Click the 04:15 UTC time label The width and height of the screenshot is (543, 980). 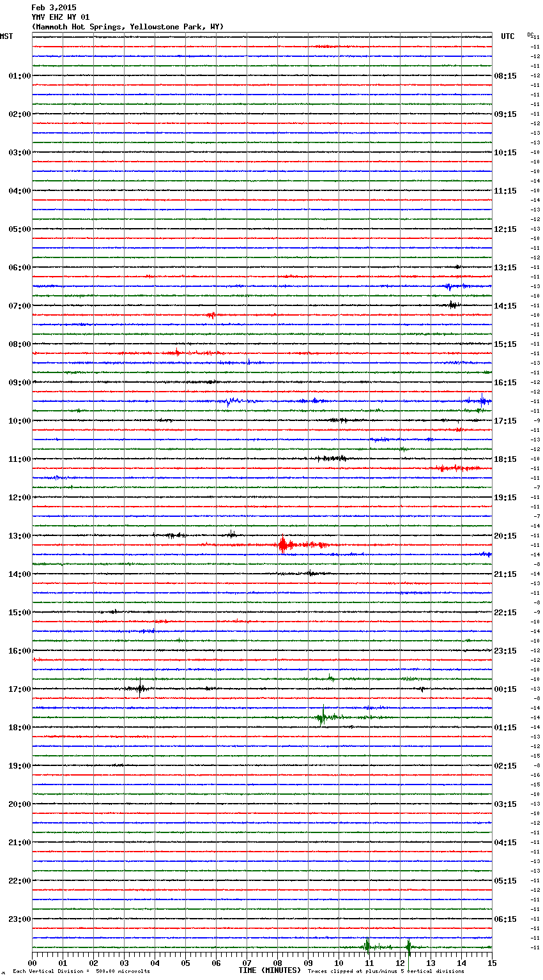(x=505, y=843)
